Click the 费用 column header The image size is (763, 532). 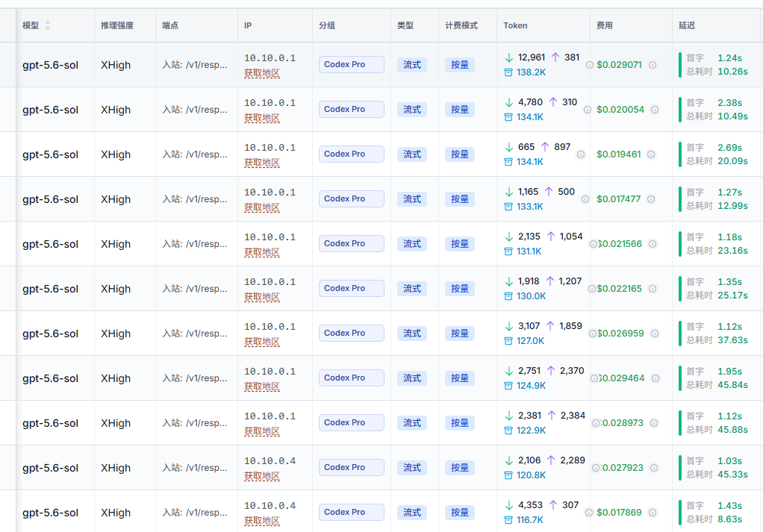[x=605, y=25]
